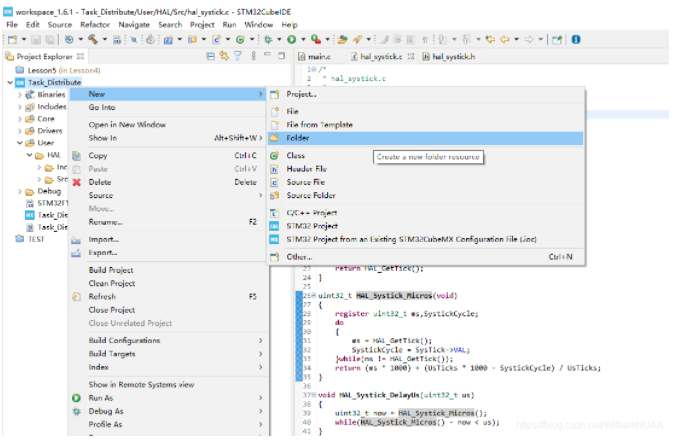This screenshot has height=444, width=680.
Task: Open the Build hammer dropdown arrow
Action: (x=105, y=39)
